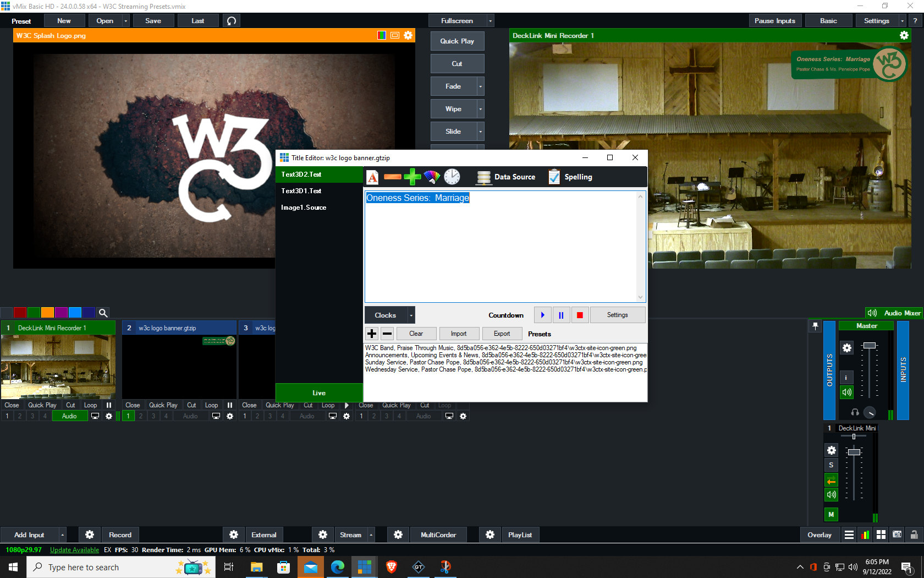Toggle the Audio Mixer panel button
Viewport: 924px width, 578px height.
coord(894,313)
